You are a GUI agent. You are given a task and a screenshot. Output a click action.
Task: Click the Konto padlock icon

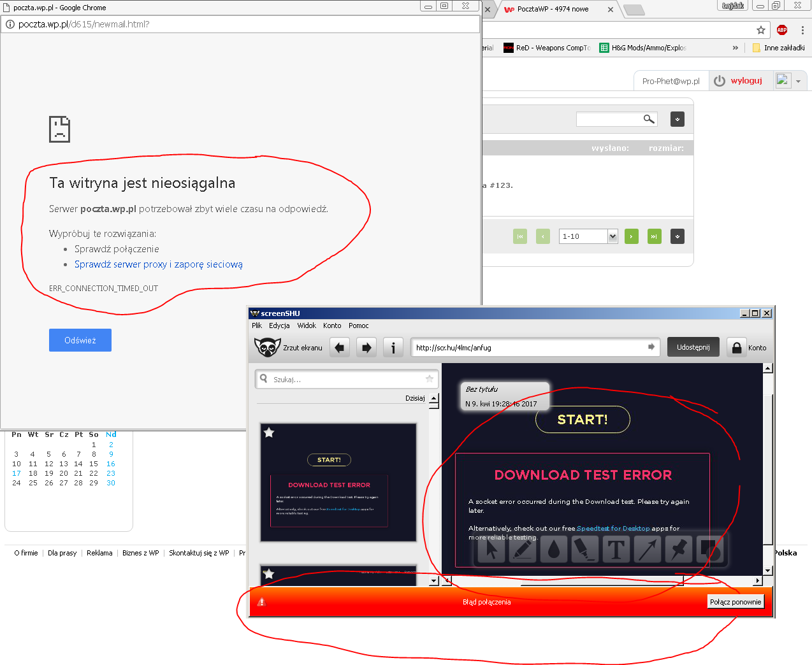coord(736,347)
